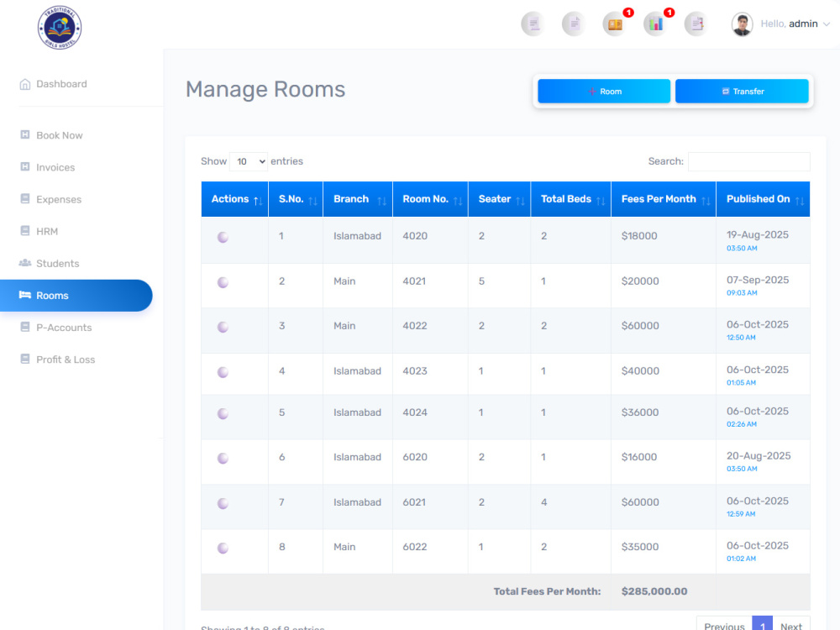Open actions menu for room 4024

pos(223,413)
